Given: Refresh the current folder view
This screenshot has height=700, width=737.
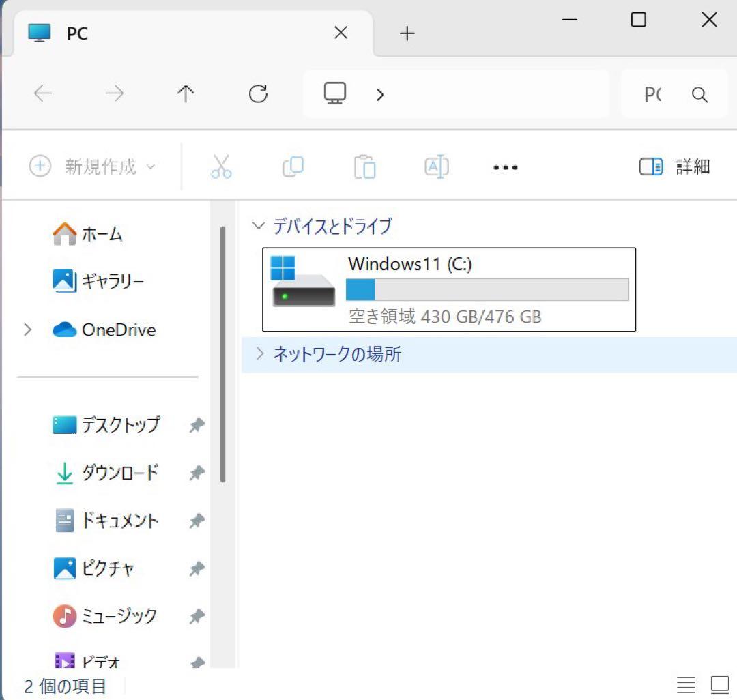Looking at the screenshot, I should (x=257, y=94).
